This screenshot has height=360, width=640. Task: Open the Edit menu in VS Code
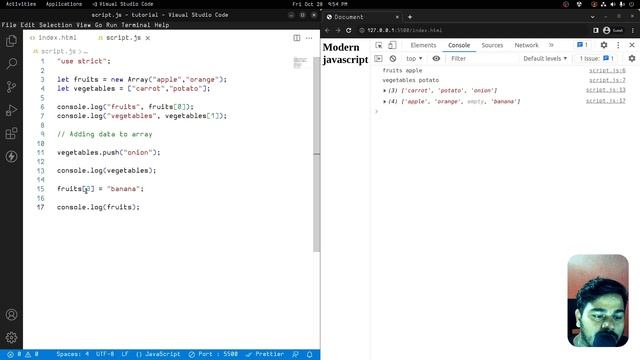point(28,25)
